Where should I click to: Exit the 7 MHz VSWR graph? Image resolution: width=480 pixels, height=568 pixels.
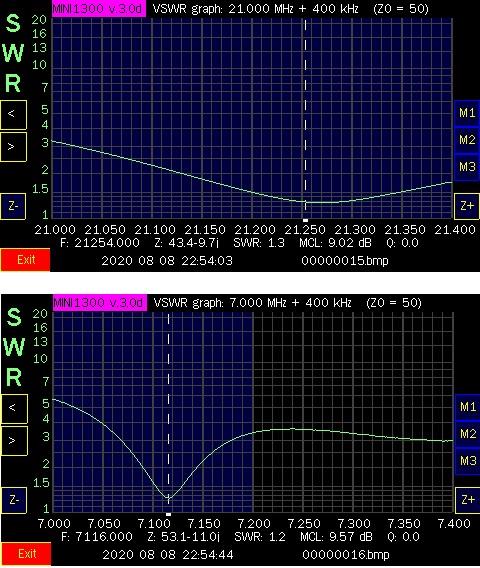tap(26, 554)
